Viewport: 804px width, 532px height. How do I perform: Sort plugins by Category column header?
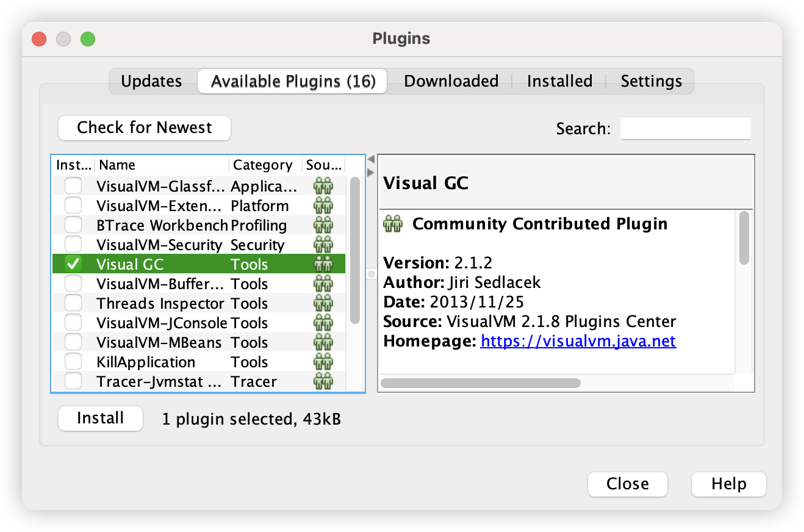[x=265, y=165]
